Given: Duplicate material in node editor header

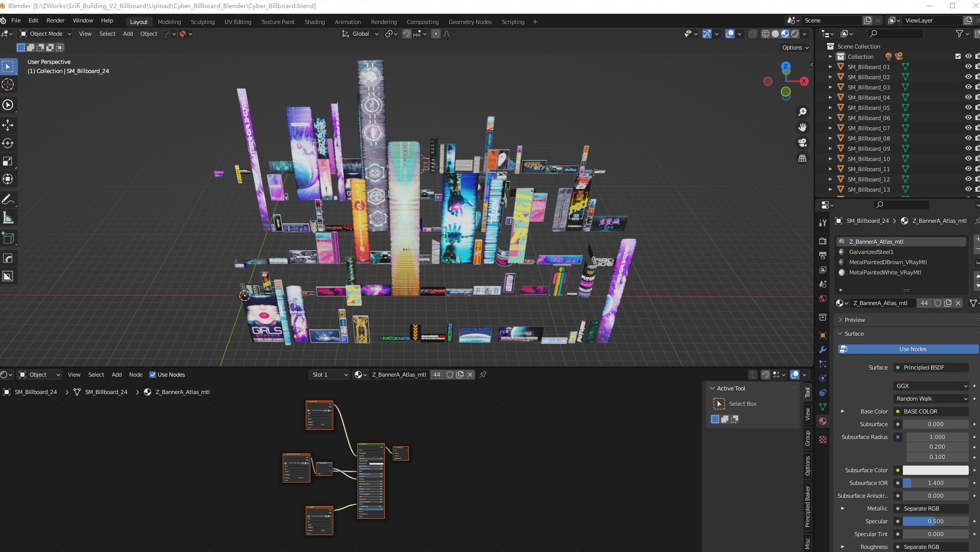Looking at the screenshot, I should click(x=460, y=374).
